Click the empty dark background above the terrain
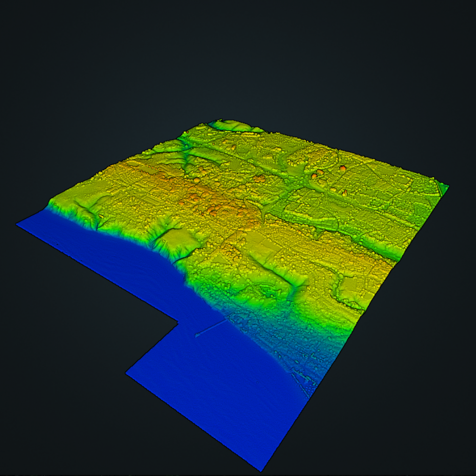Screen dimensions: 476x476 point(237,62)
